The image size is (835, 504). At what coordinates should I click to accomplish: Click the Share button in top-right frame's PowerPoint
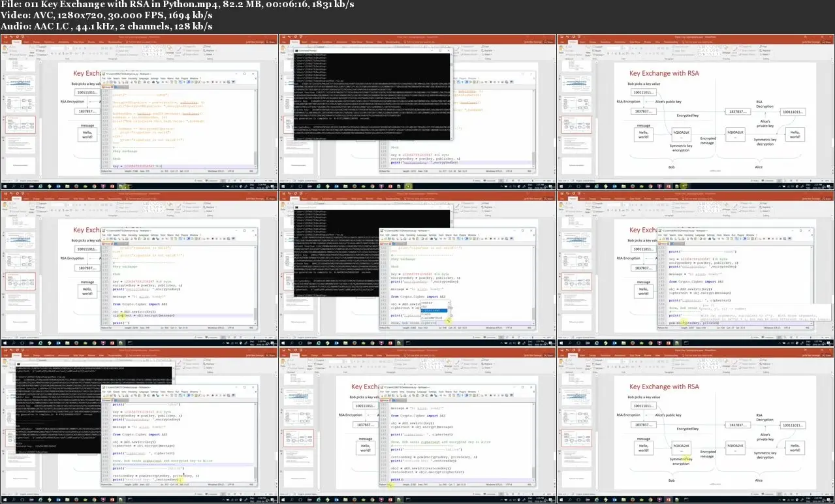tap(826, 42)
